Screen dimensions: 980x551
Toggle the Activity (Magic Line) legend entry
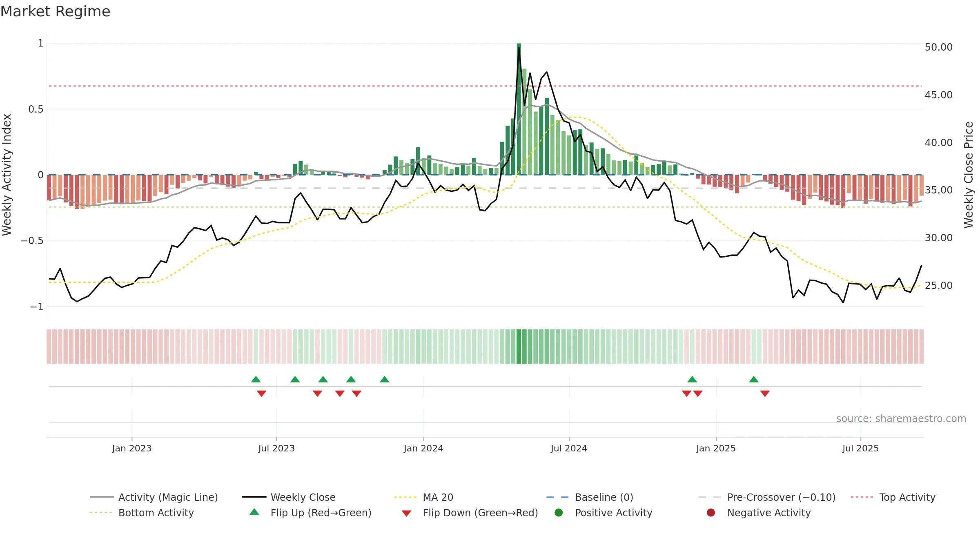pos(154,497)
